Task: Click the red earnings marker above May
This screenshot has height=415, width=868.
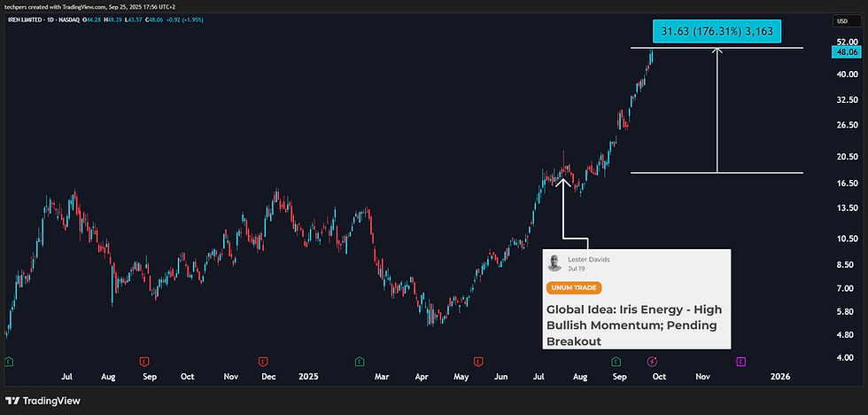Action: pyautogui.click(x=478, y=361)
